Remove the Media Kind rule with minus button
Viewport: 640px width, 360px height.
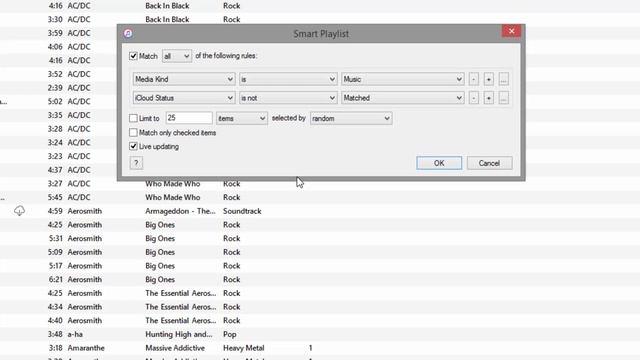tap(473, 79)
